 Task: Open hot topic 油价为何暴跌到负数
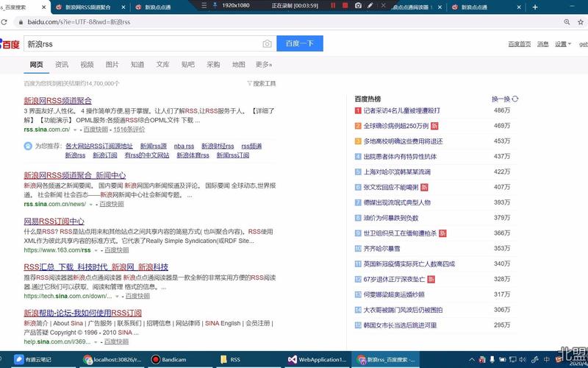[x=391, y=218]
